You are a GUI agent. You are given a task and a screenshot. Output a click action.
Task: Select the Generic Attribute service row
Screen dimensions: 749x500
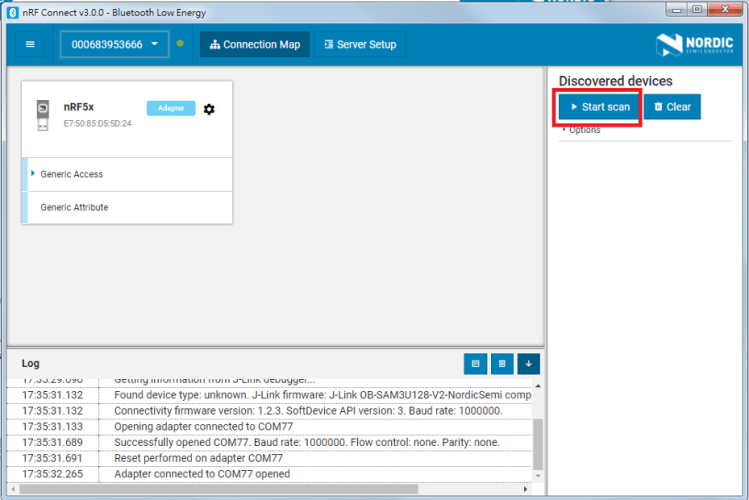coord(74,207)
